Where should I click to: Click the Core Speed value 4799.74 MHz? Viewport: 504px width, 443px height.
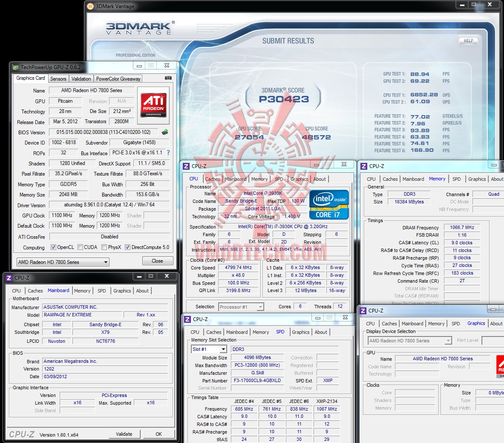pyautogui.click(x=238, y=268)
